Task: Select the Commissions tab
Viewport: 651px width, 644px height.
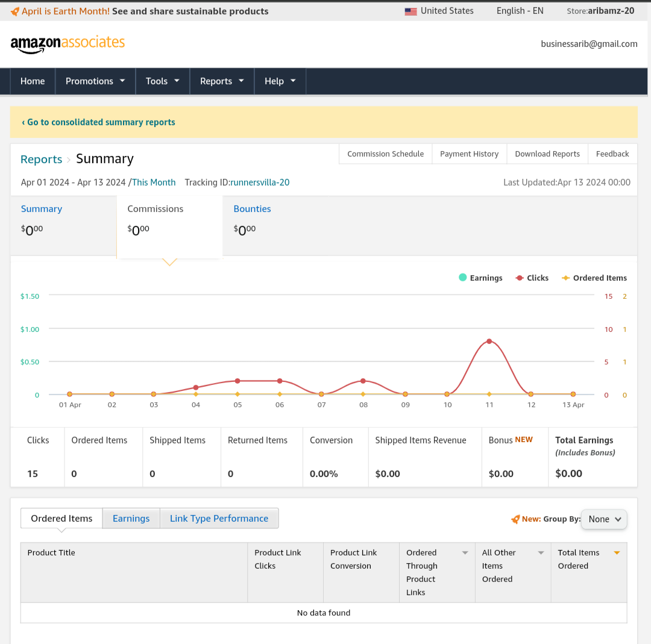Action: 169,227
